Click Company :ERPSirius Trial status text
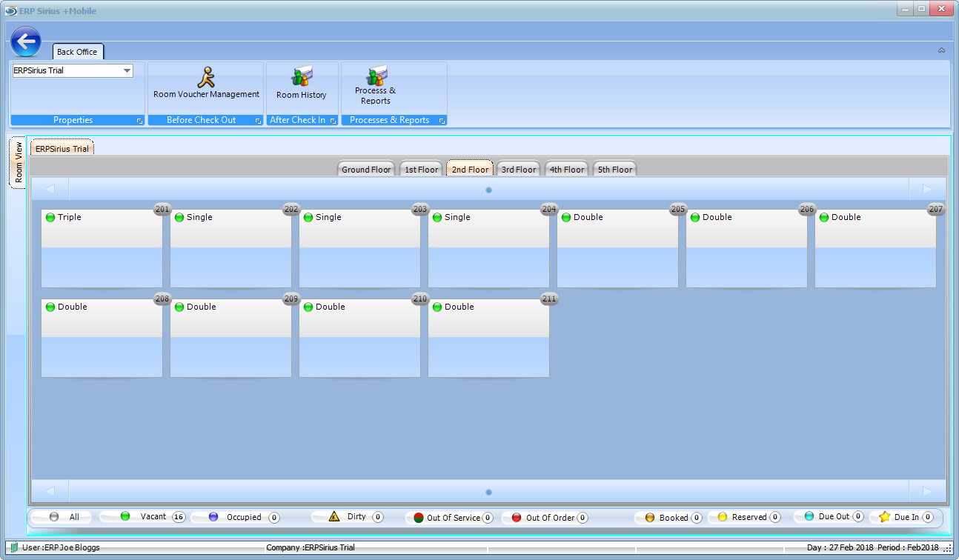This screenshot has width=959, height=560. [x=311, y=547]
